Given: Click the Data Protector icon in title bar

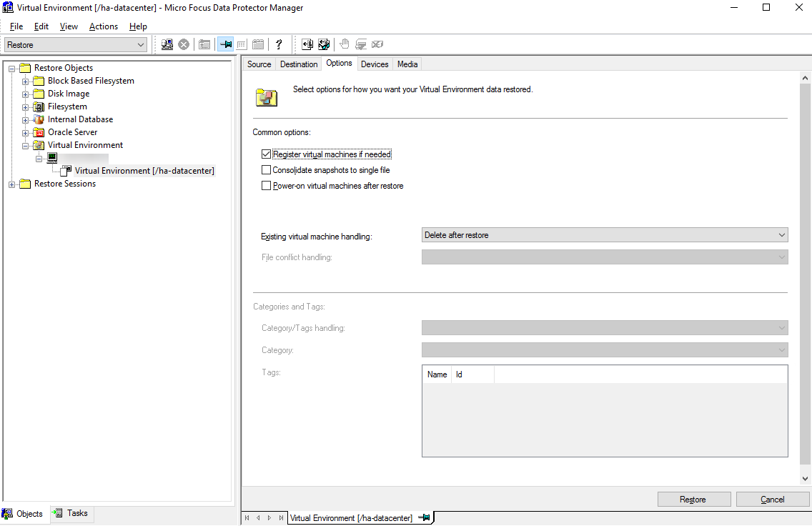Looking at the screenshot, I should pyautogui.click(x=8, y=8).
